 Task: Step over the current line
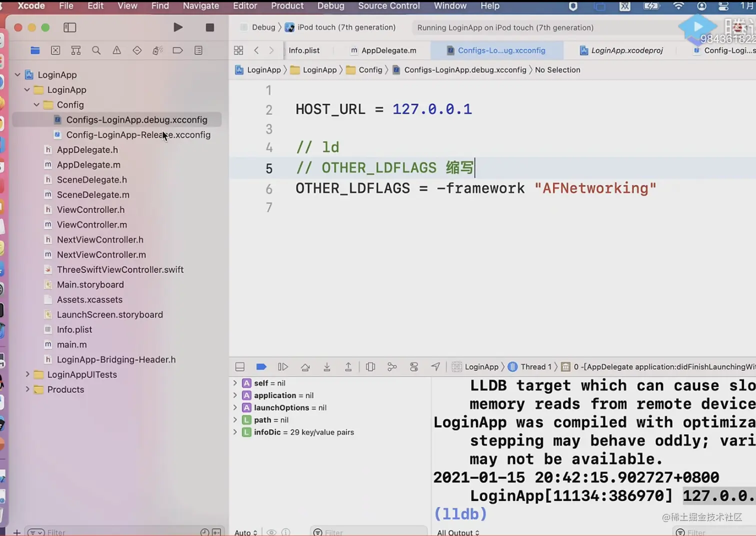click(305, 367)
